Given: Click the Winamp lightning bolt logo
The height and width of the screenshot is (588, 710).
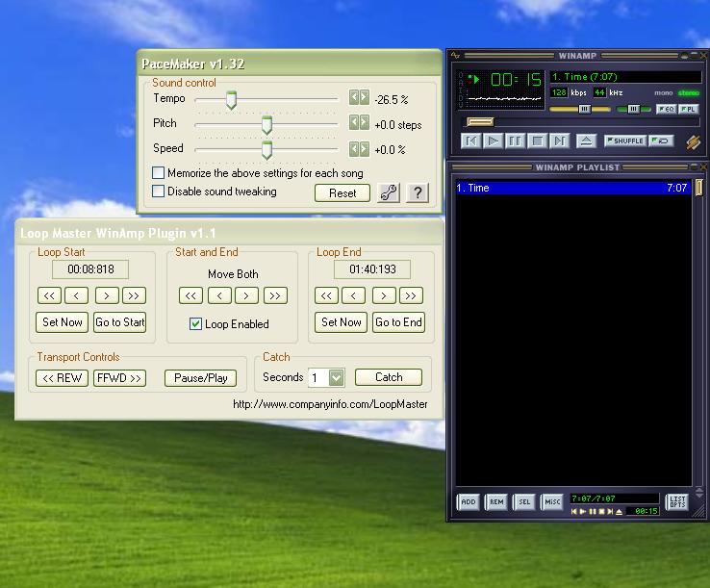Looking at the screenshot, I should (x=694, y=142).
